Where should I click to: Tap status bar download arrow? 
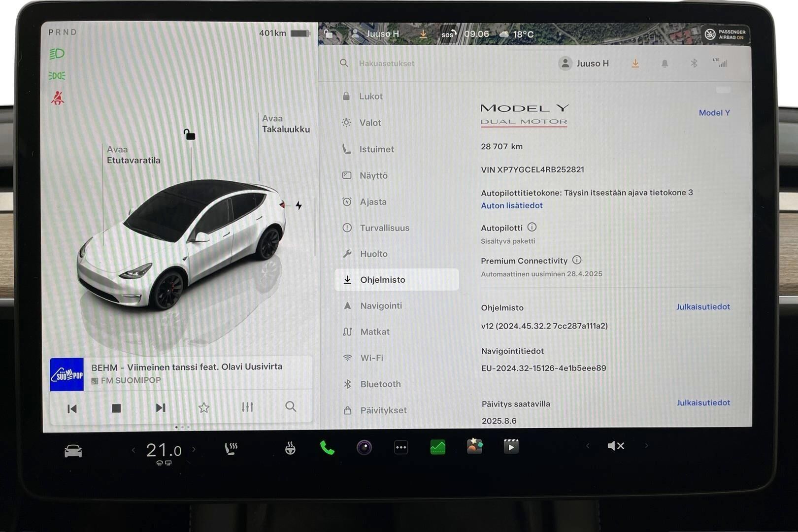click(x=423, y=34)
